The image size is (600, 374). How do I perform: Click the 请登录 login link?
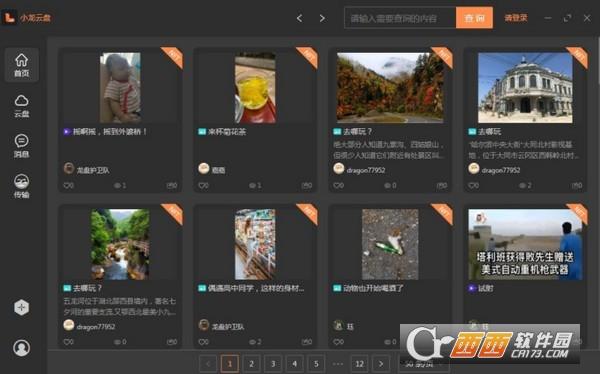pyautogui.click(x=515, y=18)
